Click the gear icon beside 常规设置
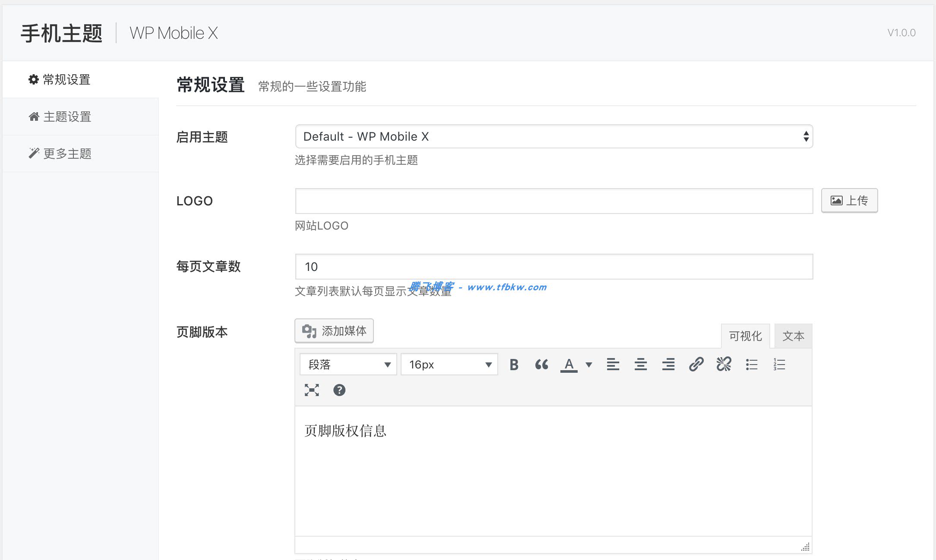The width and height of the screenshot is (936, 560). (34, 79)
